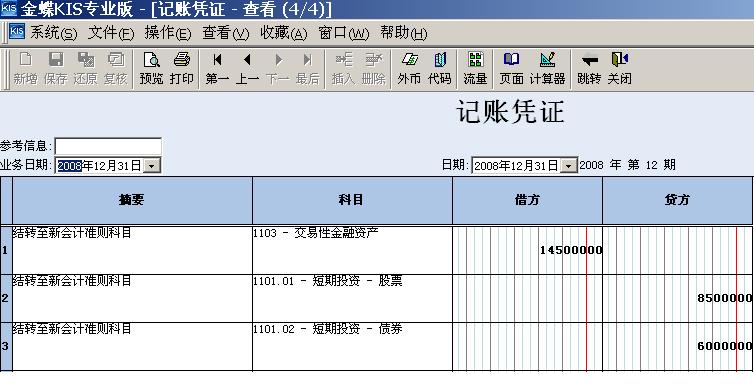Open the 代码 account code lookup
This screenshot has width=754, height=384.
point(440,69)
